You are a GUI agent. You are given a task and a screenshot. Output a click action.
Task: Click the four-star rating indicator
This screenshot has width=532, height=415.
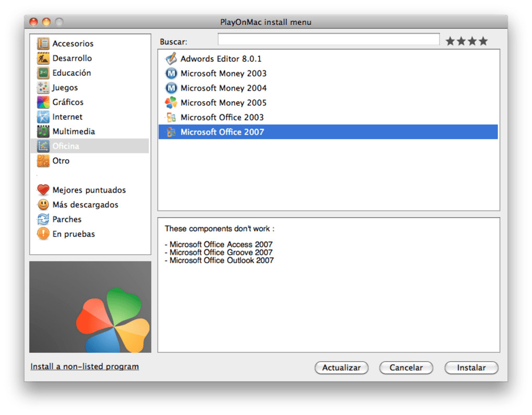[466, 41]
